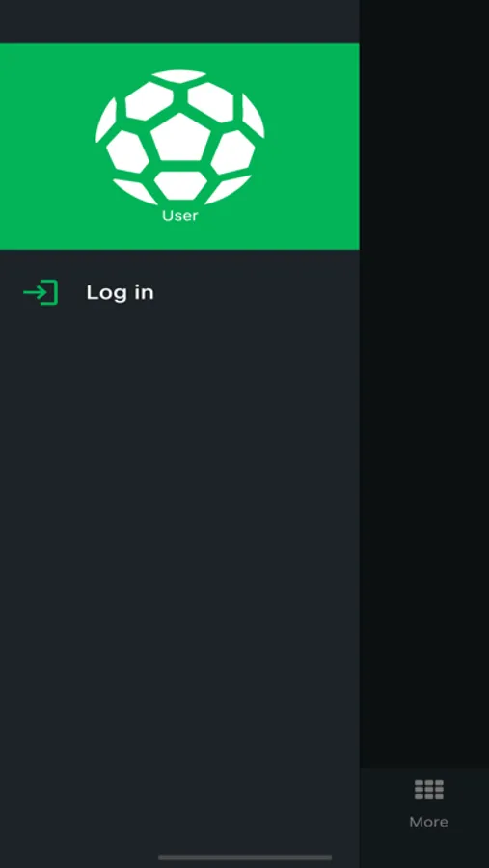Tap the "User" name label
Viewport: 489px width, 868px height.
click(180, 216)
